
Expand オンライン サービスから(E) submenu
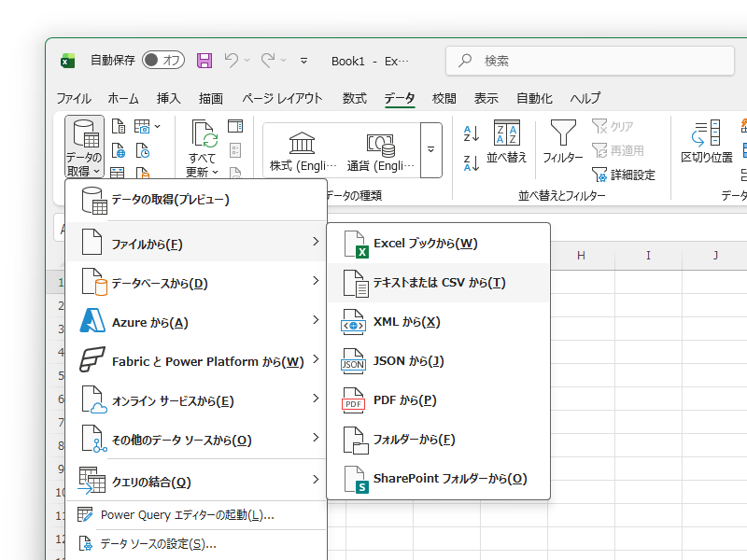(x=196, y=399)
